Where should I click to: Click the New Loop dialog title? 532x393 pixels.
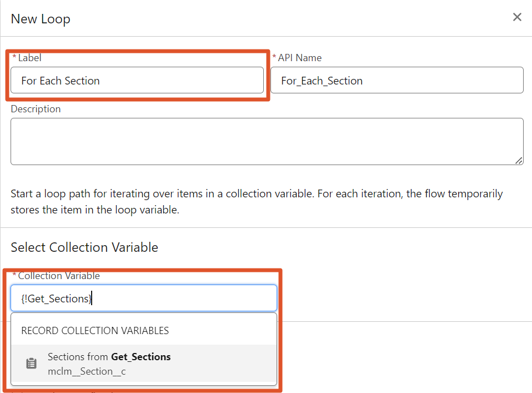pos(40,18)
